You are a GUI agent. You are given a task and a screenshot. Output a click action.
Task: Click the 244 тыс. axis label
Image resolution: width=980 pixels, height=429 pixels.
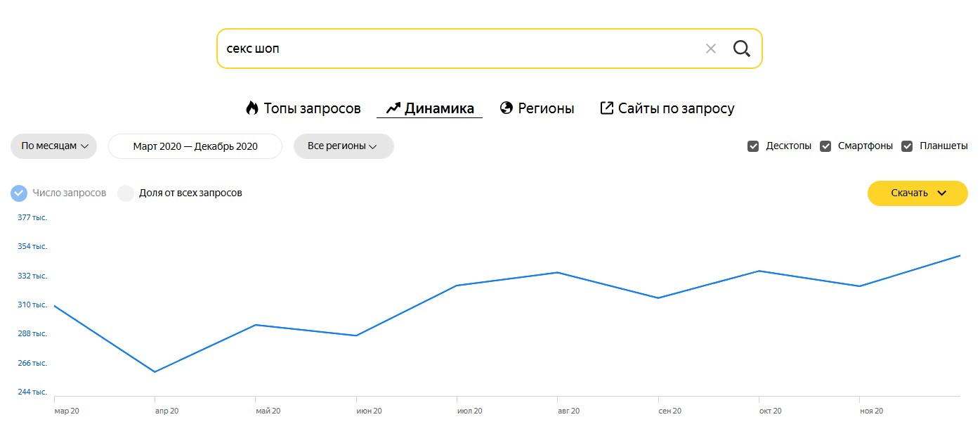pos(32,392)
